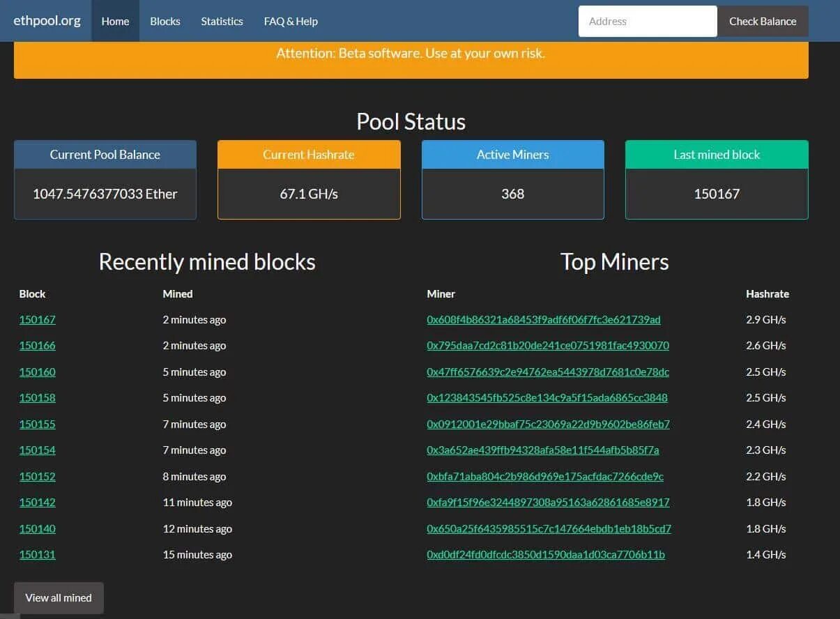Open miner address 0xfa9f15f96e3244897308a95163a62861685e8917
Screen dimensions: 840x619
(x=548, y=503)
